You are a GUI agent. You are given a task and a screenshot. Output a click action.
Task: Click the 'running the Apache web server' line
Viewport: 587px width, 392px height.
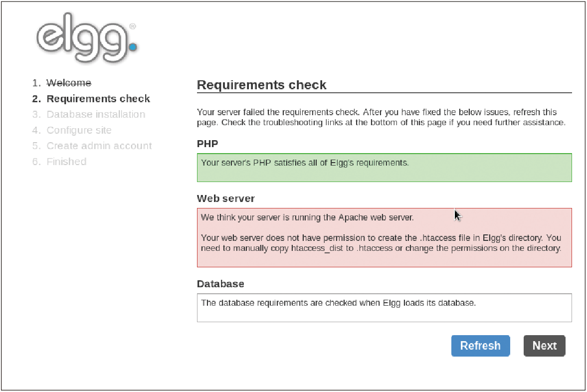coord(307,217)
